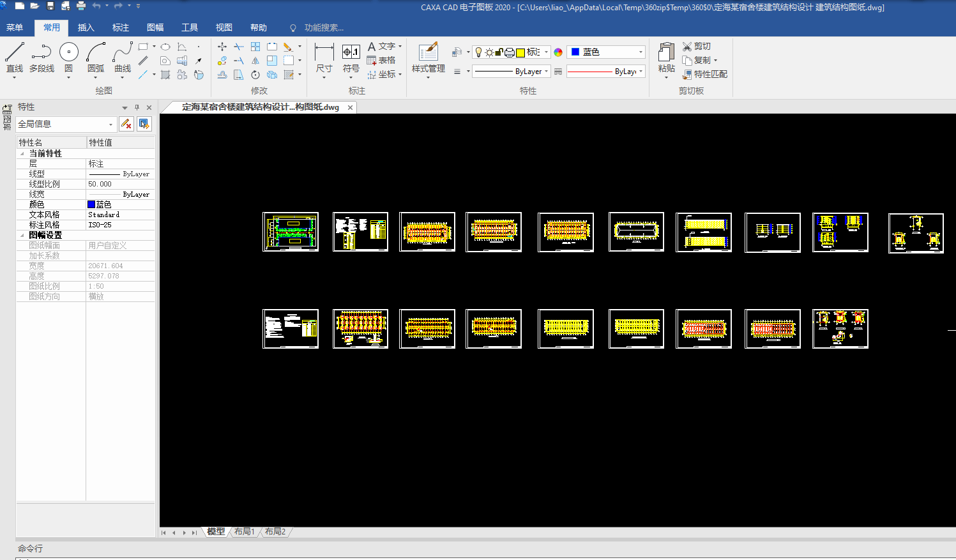Click first drawing thumbnail with green plan
Image resolution: width=956 pixels, height=560 pixels.
[x=291, y=232]
